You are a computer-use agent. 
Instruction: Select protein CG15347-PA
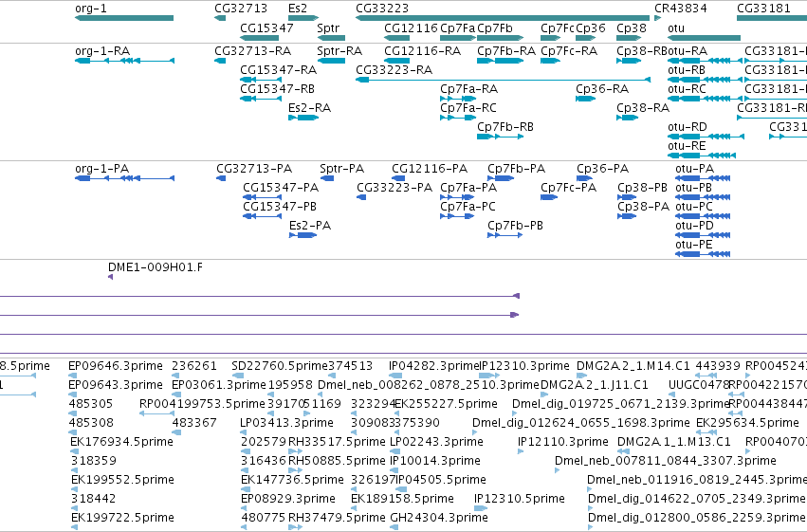(263, 197)
